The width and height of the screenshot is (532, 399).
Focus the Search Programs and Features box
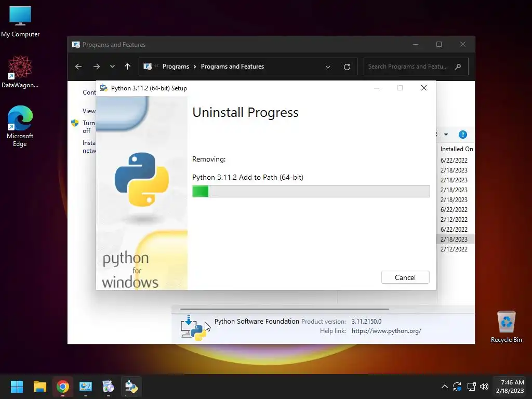coord(416,66)
